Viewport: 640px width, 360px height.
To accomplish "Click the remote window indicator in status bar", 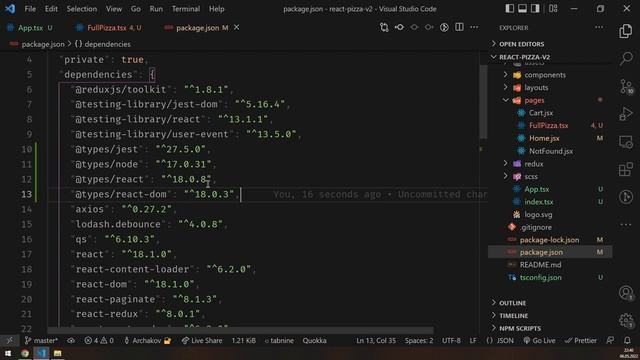I will pyautogui.click(x=9, y=340).
